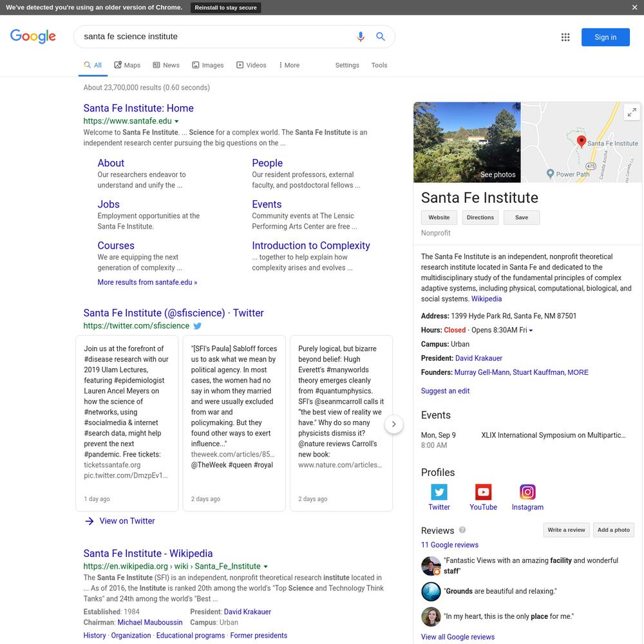
Task: Click reviewer avatar for 'In my heart' review
Action: [x=431, y=616]
